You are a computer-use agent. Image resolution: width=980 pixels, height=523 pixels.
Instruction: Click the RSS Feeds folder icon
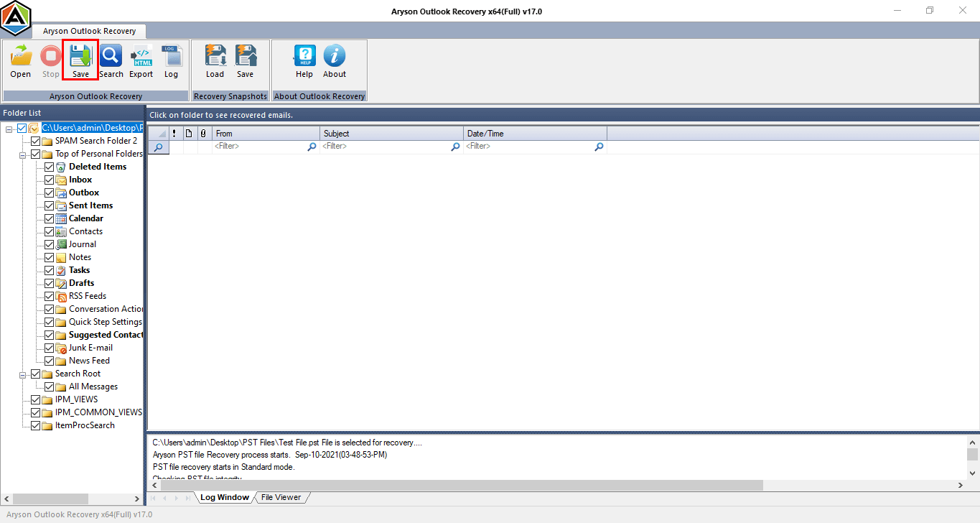coord(61,296)
